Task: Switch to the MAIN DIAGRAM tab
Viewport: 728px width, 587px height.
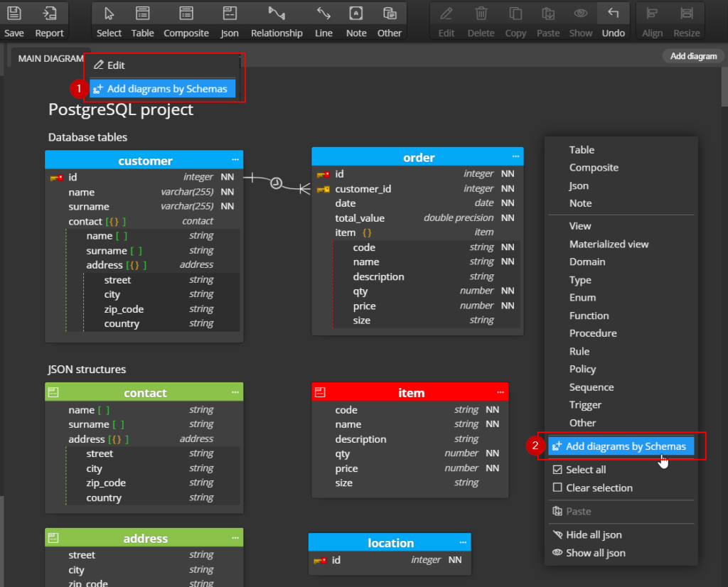Action: (x=50, y=58)
